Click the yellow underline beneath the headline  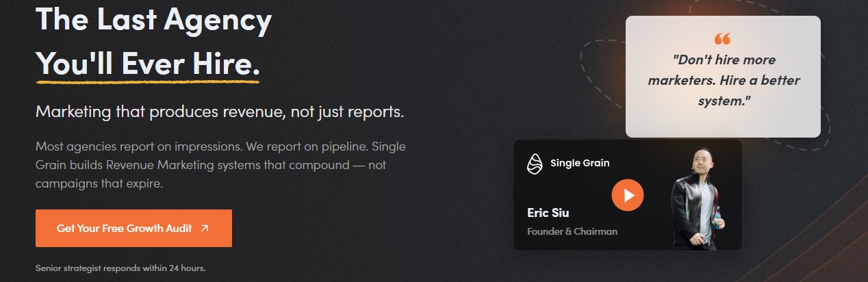pyautogui.click(x=148, y=82)
